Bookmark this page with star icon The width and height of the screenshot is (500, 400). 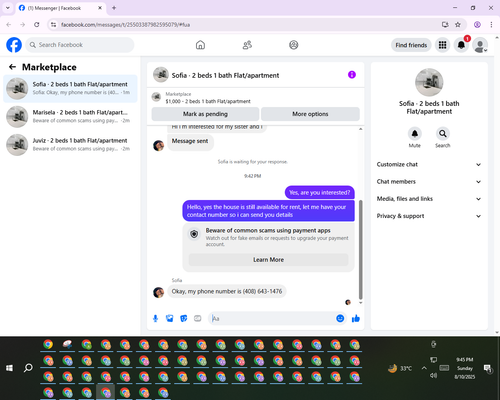click(x=458, y=25)
